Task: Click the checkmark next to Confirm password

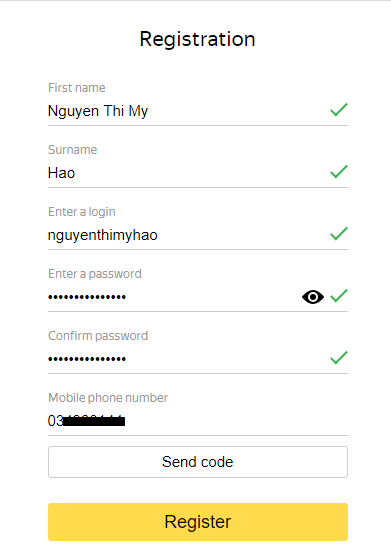Action: 339,358
